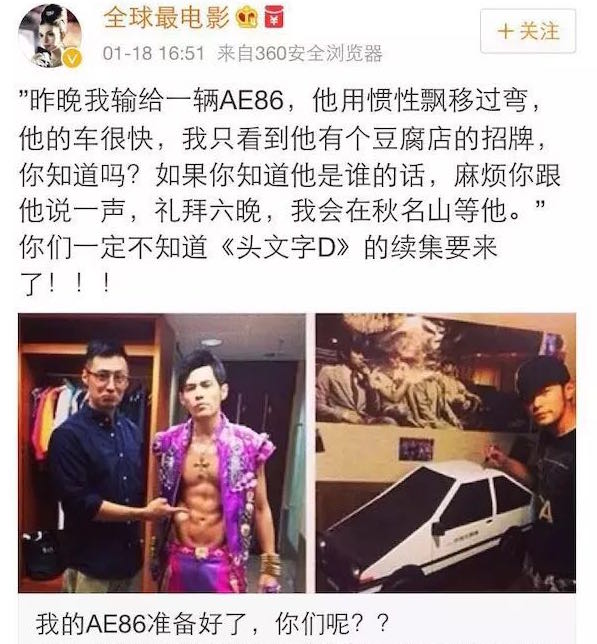Open the username 全球最电影
This screenshot has width=597, height=644.
click(166, 18)
